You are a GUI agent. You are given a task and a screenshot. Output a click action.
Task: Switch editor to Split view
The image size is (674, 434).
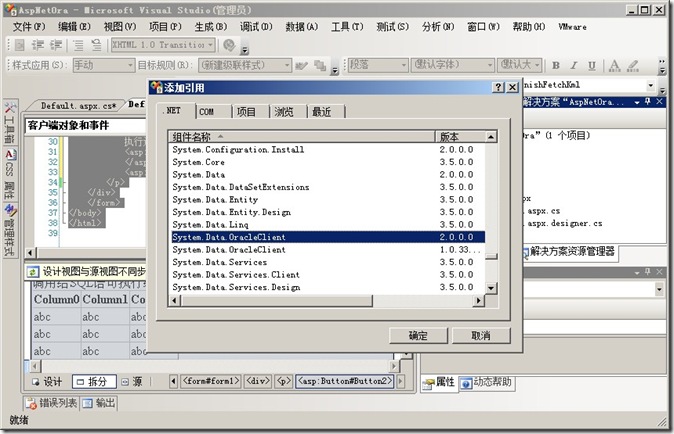click(94, 382)
